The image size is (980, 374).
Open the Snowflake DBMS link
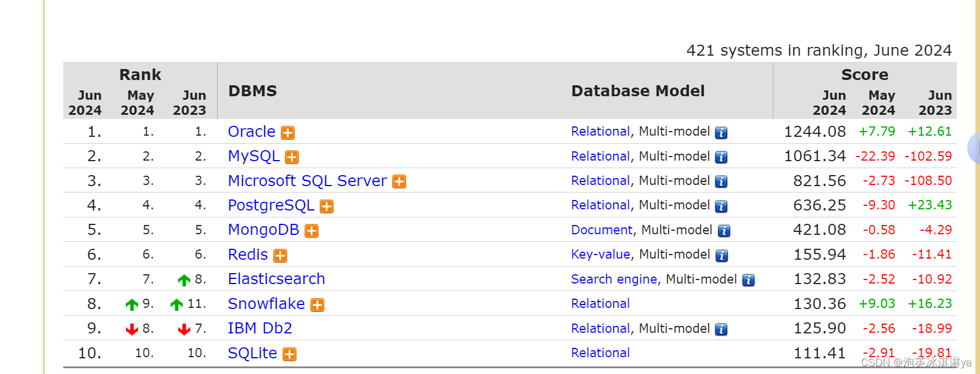click(266, 304)
